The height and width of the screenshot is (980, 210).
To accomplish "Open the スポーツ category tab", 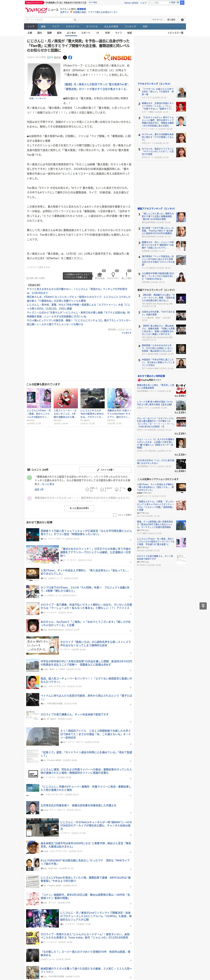I will click(86, 33).
